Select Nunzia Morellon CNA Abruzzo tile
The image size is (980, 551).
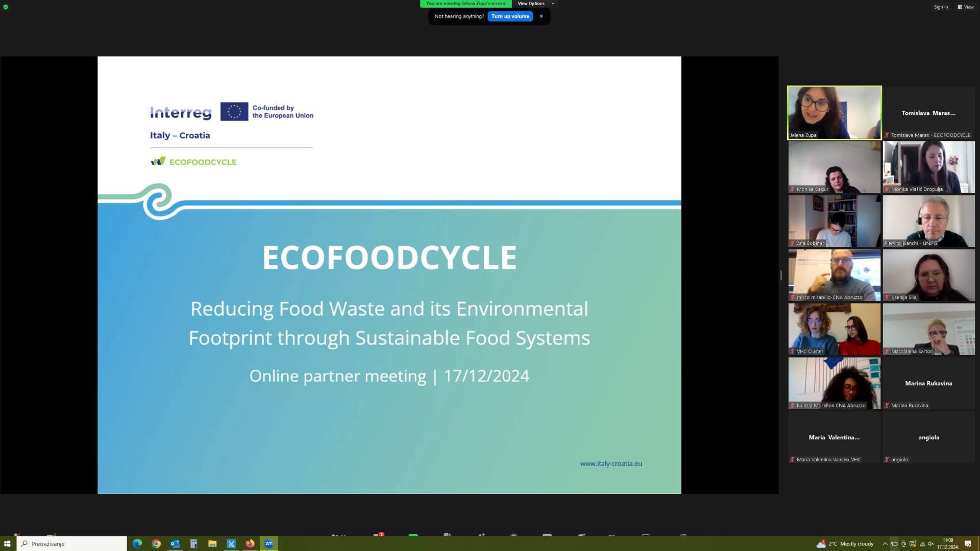(x=834, y=383)
